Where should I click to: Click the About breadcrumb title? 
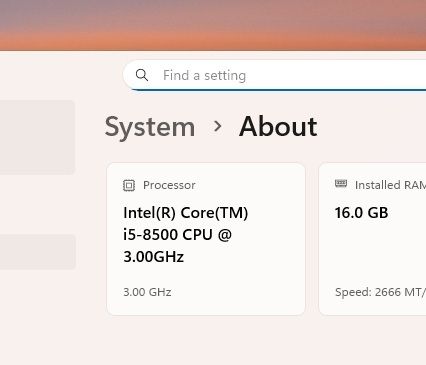[278, 126]
